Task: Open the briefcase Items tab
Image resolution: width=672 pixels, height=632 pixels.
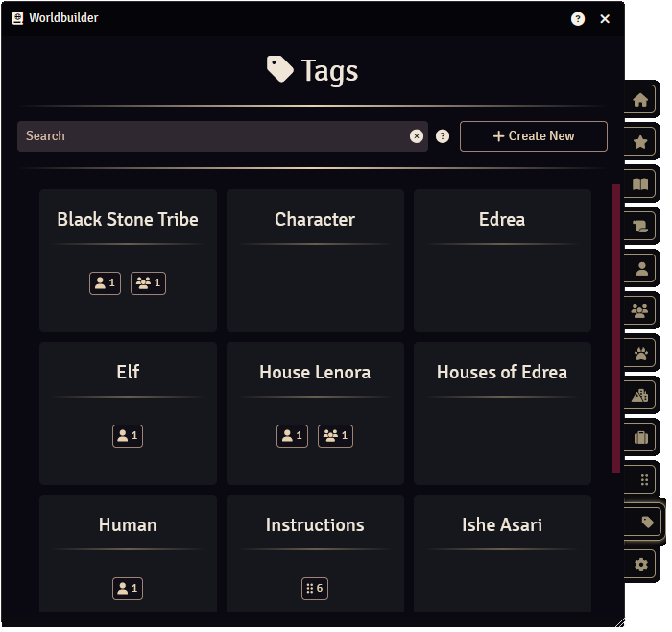Action: (640, 438)
